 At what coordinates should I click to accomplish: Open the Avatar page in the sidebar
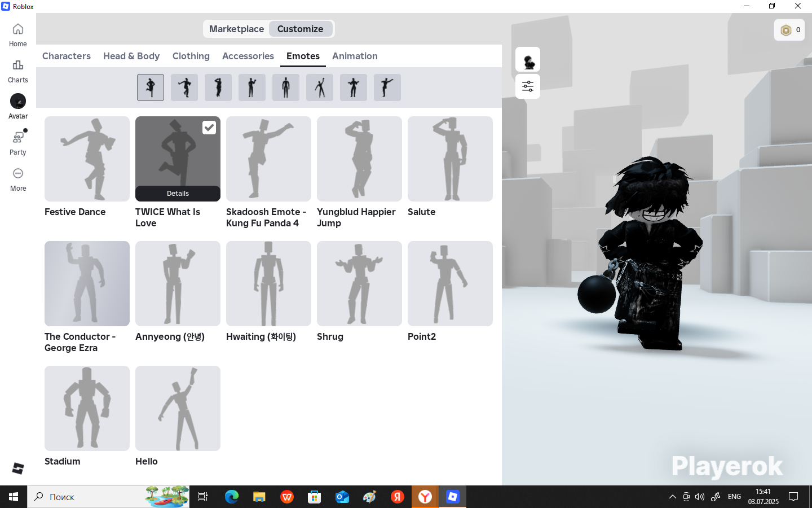[x=18, y=107]
